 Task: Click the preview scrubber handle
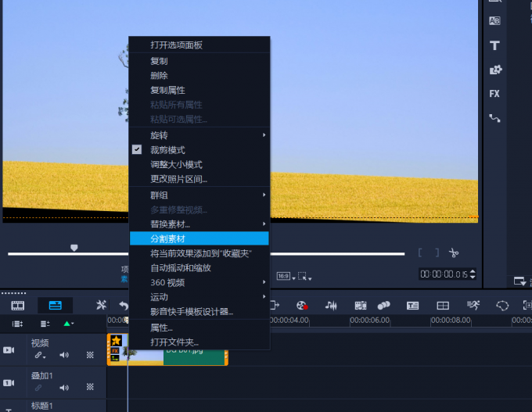pyautogui.click(x=74, y=248)
